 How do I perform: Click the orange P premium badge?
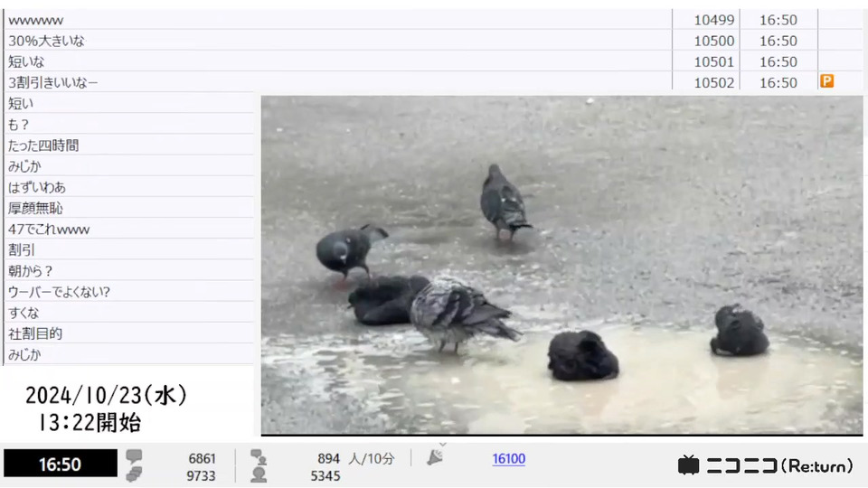click(827, 81)
